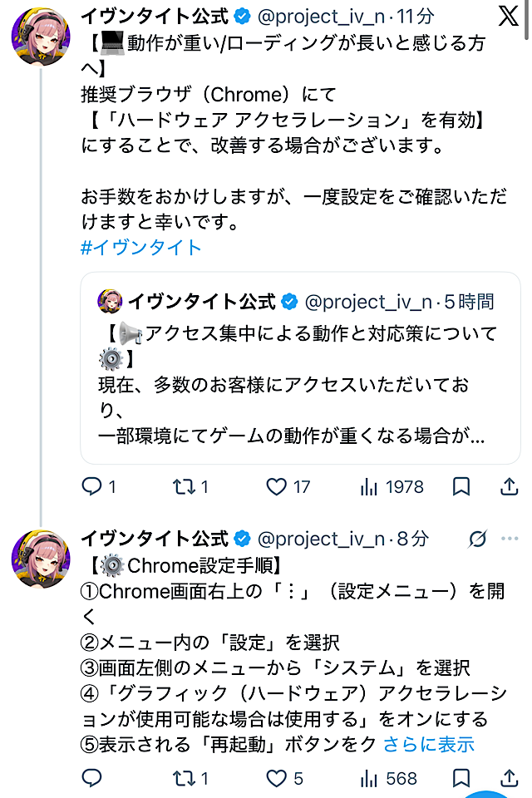The width and height of the screenshot is (532, 798).
Task: View analytics showing 1978 views
Action: 392,487
